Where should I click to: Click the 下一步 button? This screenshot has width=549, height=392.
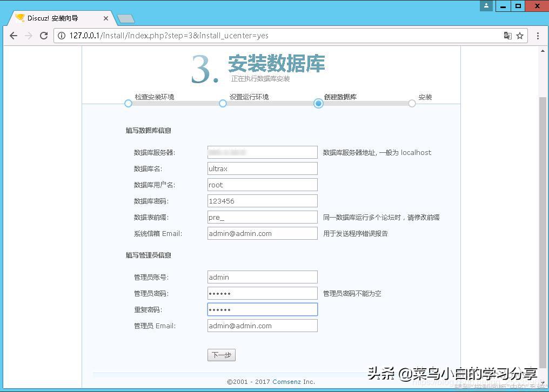[x=221, y=355]
